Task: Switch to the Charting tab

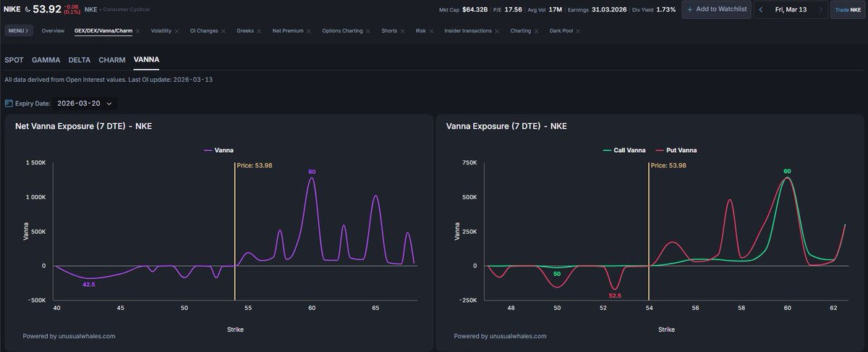Action: click(520, 31)
